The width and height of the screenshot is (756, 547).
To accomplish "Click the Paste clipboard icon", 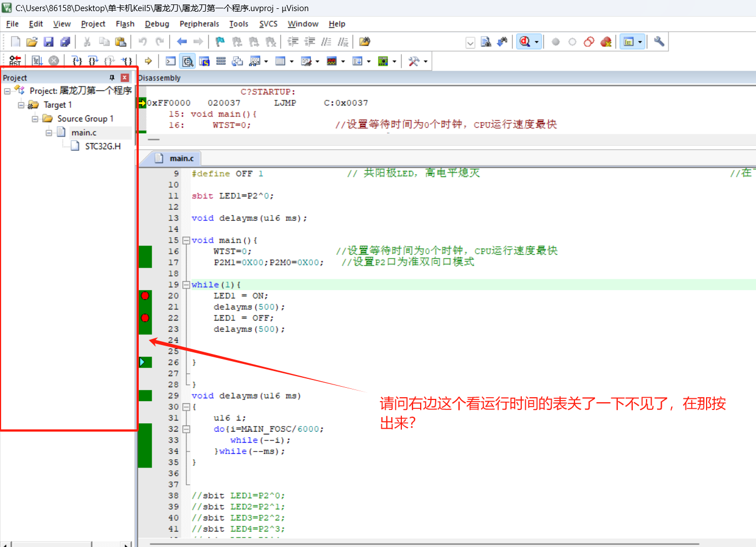I will 120,42.
